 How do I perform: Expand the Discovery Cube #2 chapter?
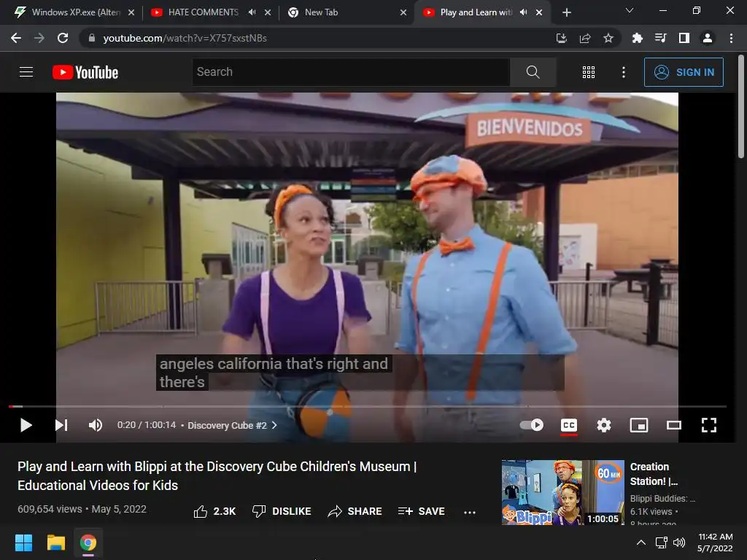tap(233, 425)
